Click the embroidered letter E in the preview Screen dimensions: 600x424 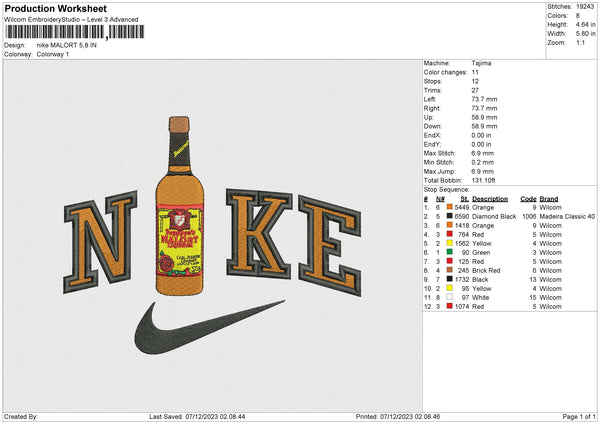coord(329,245)
